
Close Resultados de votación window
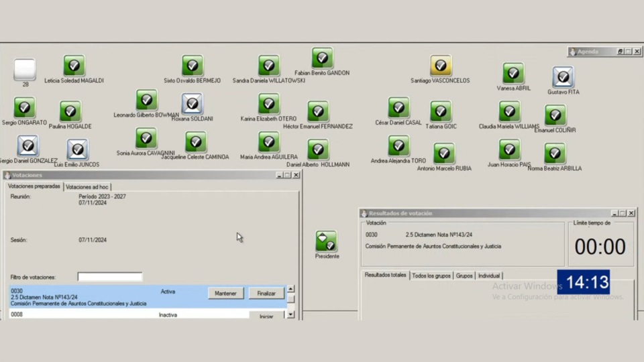pyautogui.click(x=632, y=213)
